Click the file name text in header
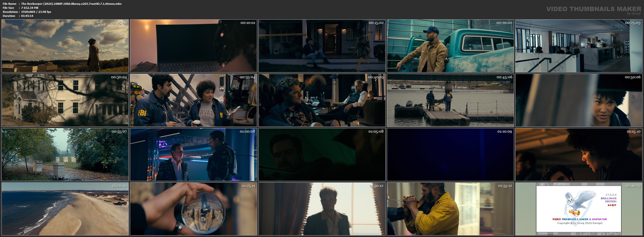This screenshot has width=644, height=237. [71, 4]
